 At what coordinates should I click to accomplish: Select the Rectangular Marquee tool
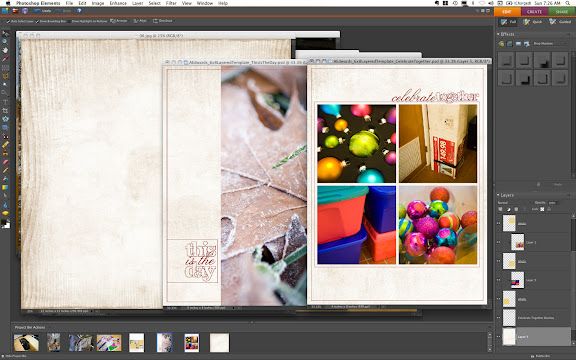(x=5, y=68)
